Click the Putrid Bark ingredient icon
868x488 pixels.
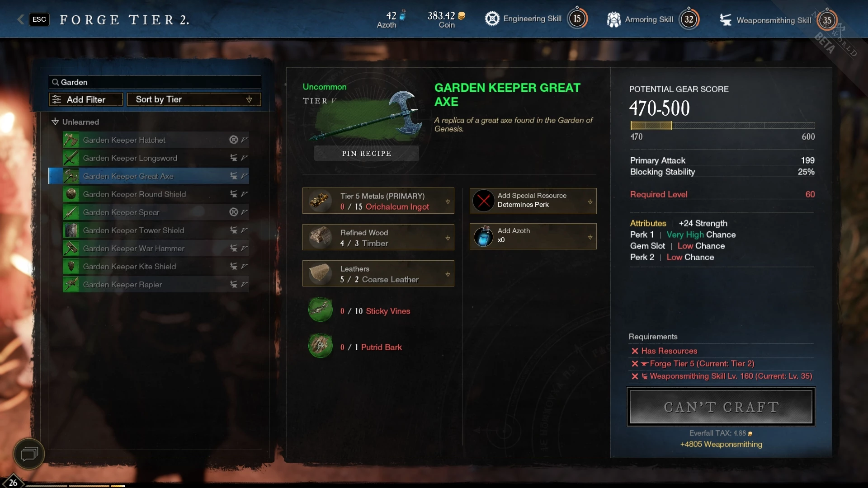320,346
